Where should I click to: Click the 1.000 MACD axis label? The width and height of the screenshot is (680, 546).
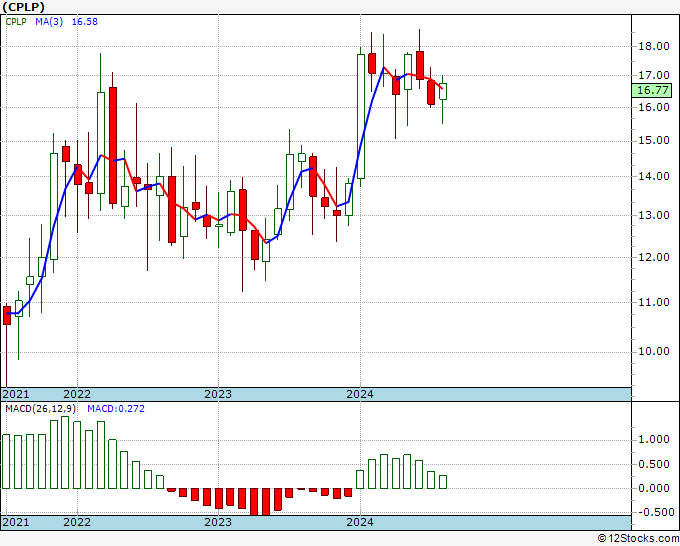click(654, 440)
